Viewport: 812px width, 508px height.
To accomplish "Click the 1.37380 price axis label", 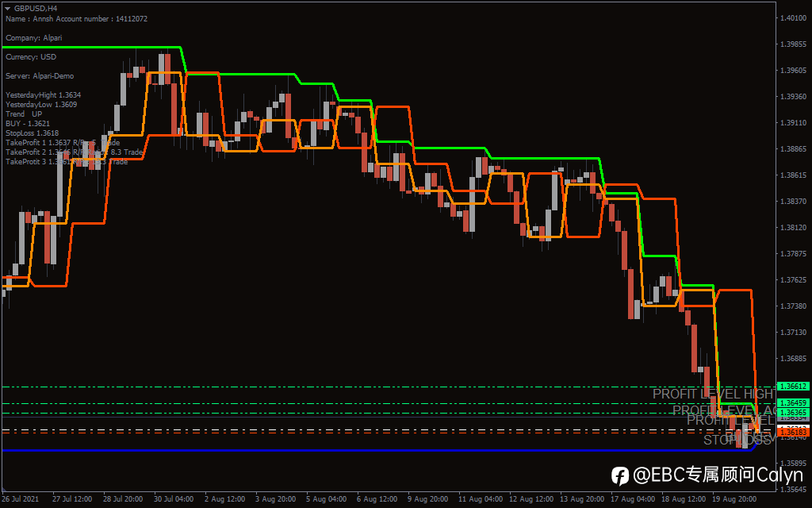I will coord(793,306).
